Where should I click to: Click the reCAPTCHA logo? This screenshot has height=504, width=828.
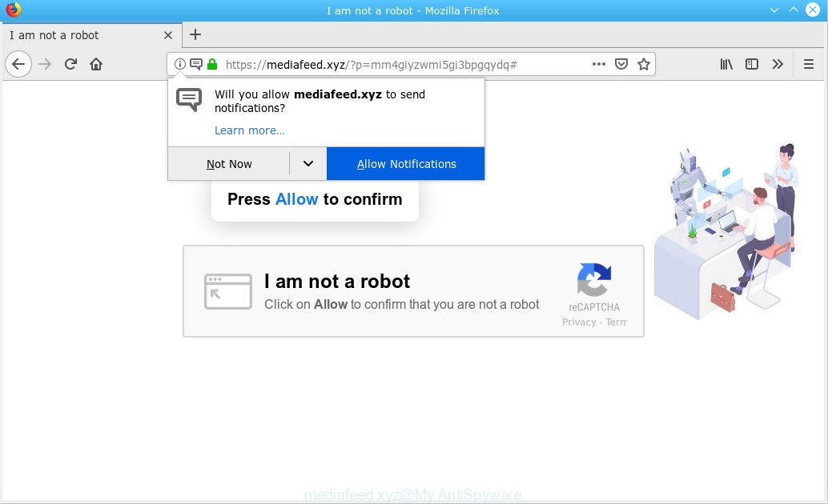[594, 279]
